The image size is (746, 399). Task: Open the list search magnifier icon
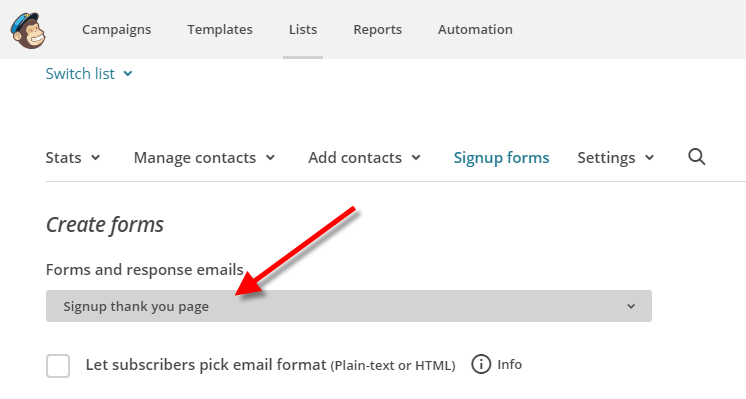(x=697, y=157)
